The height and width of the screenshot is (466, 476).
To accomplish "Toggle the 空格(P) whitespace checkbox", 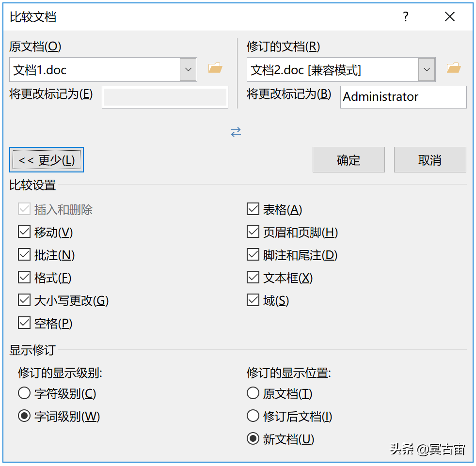I will (24, 322).
